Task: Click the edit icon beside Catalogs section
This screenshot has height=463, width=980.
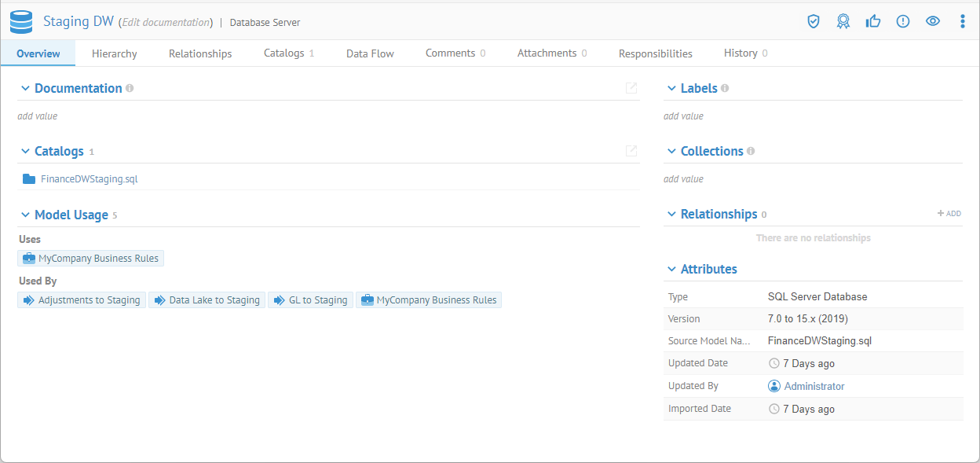Action: pos(631,151)
